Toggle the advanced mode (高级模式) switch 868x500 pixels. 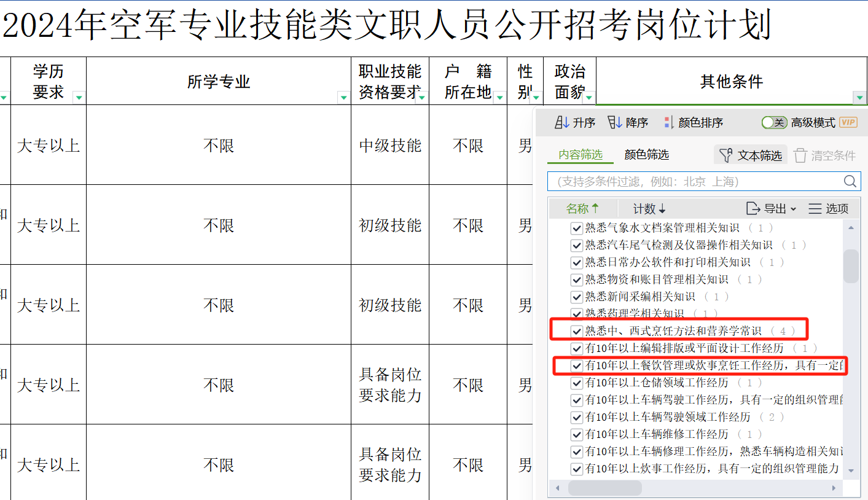click(774, 122)
